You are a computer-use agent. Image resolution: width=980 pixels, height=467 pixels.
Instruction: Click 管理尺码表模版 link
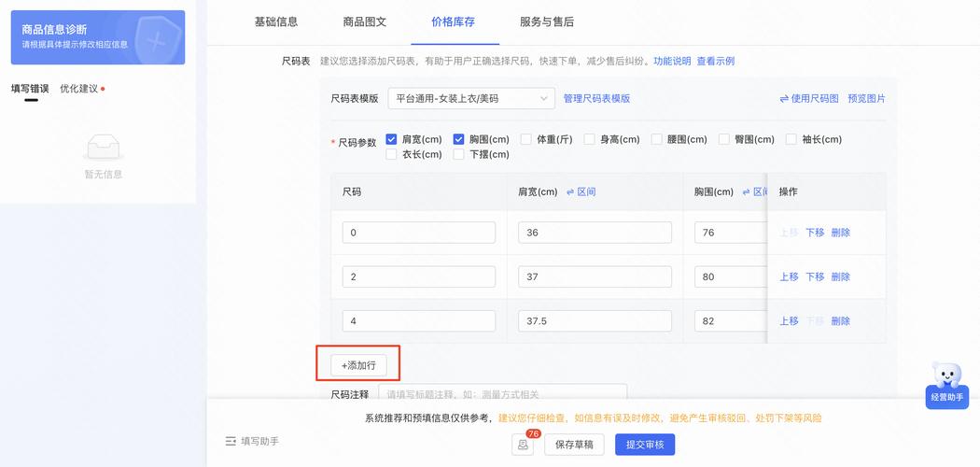coord(597,99)
